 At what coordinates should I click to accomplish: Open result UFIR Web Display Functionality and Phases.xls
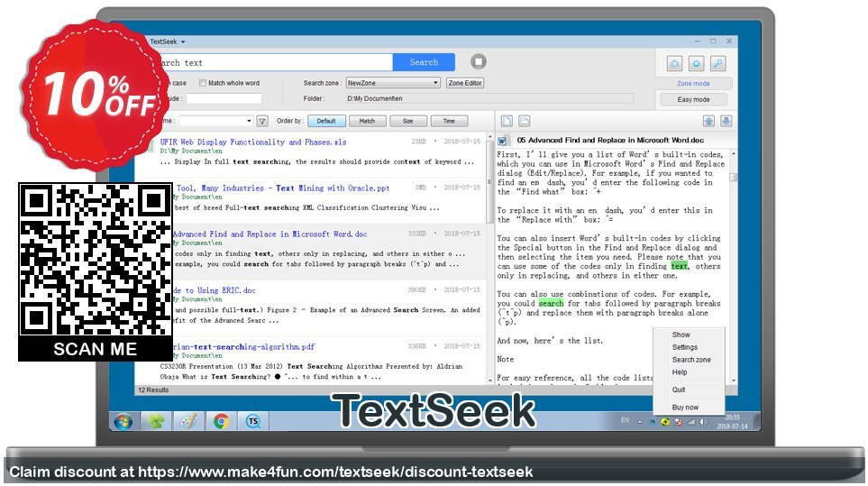click(253, 142)
